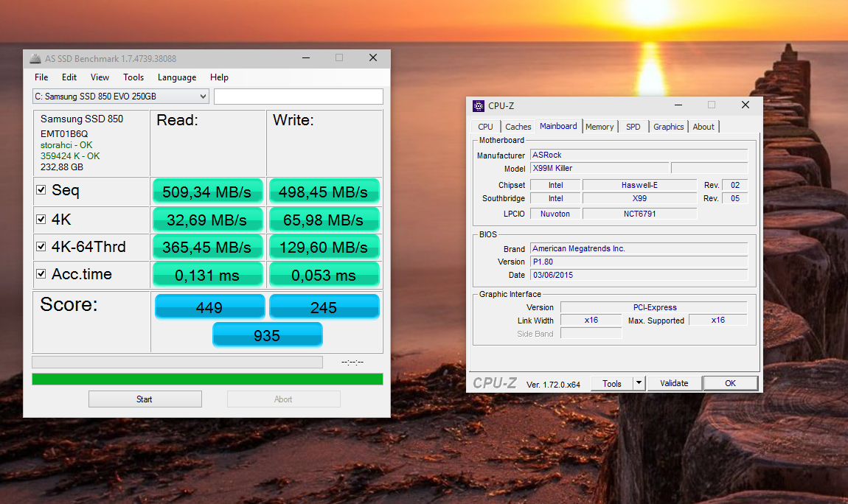848x504 pixels.
Task: Expand the Tools dropdown arrow in CPU-Z
Action: tap(639, 383)
